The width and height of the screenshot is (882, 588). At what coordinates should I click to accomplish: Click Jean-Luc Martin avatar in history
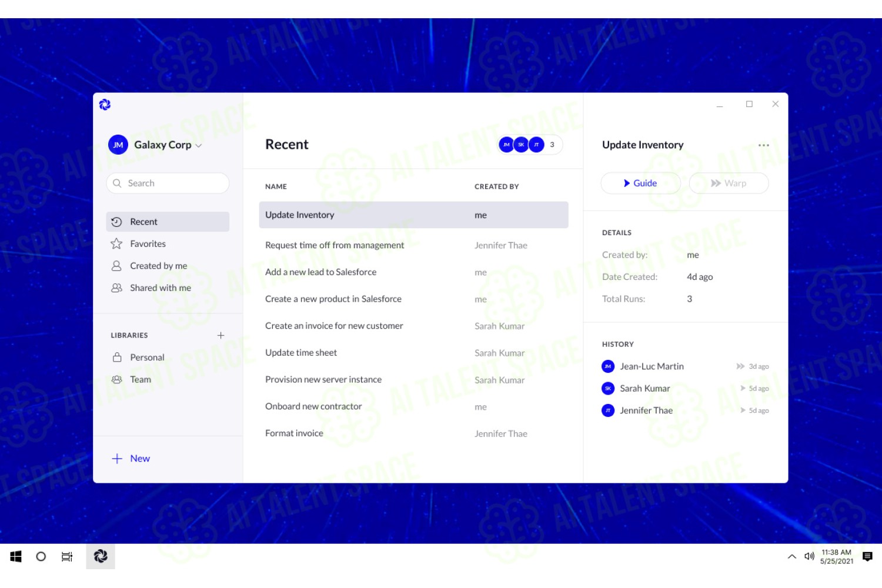[x=608, y=366]
